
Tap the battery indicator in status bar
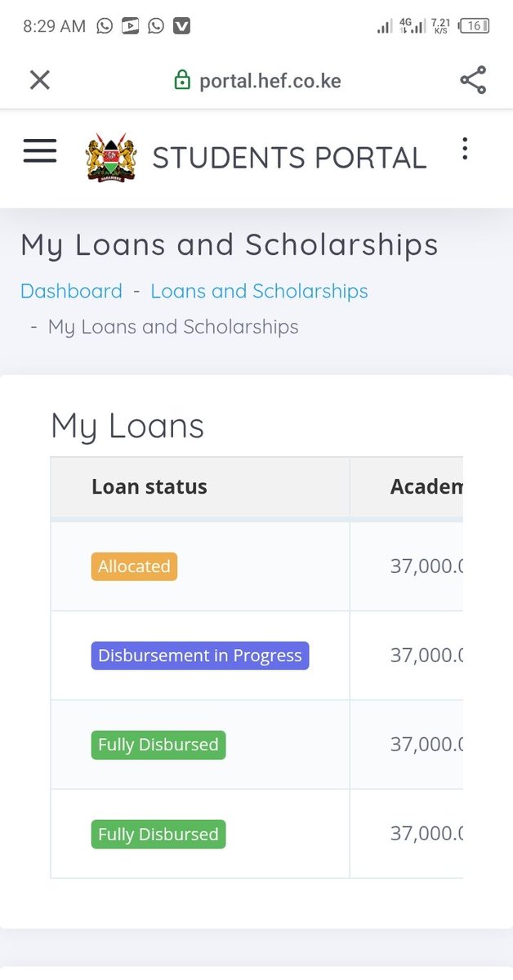pos(475,25)
